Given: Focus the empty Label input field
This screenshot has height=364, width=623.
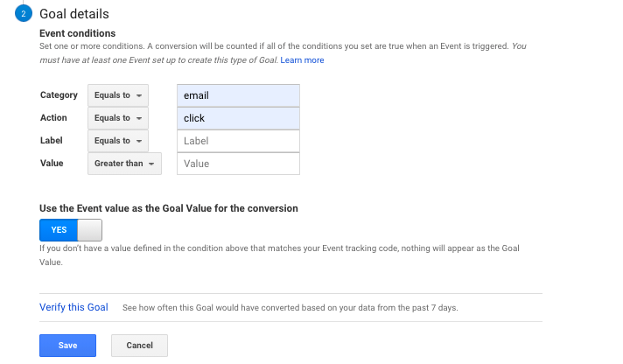Looking at the screenshot, I should coord(238,141).
